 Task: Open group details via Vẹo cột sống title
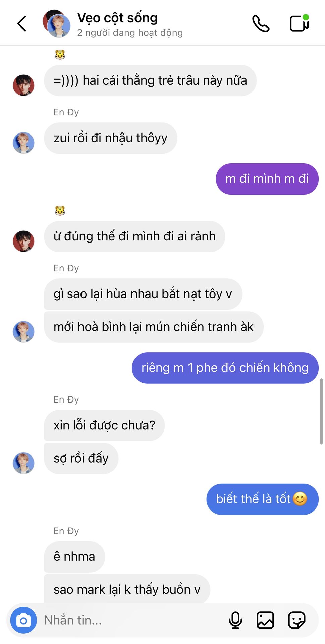click(117, 18)
